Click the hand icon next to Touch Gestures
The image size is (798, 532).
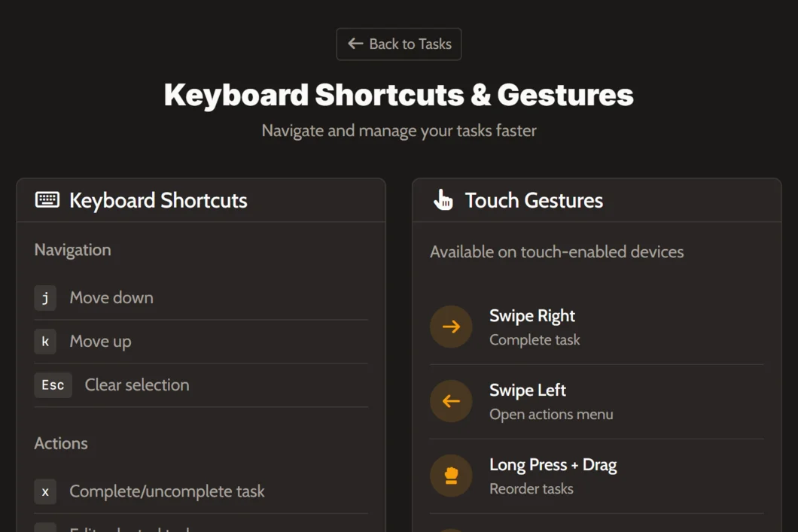443,200
